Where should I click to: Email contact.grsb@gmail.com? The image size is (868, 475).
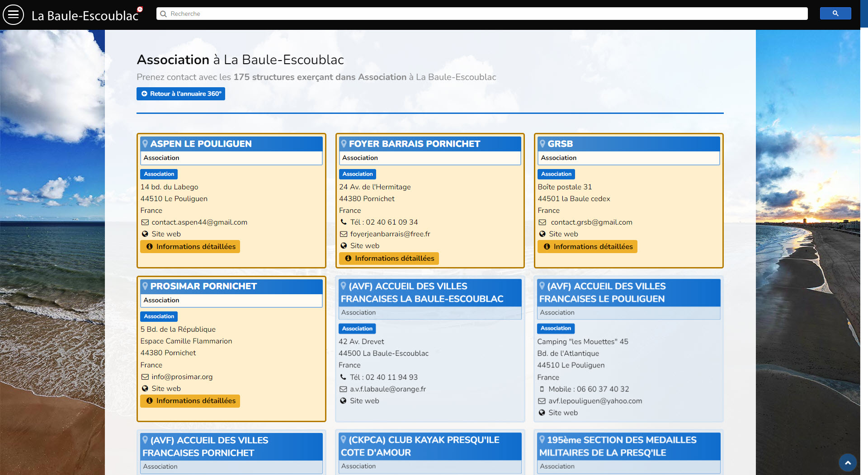pyautogui.click(x=591, y=222)
